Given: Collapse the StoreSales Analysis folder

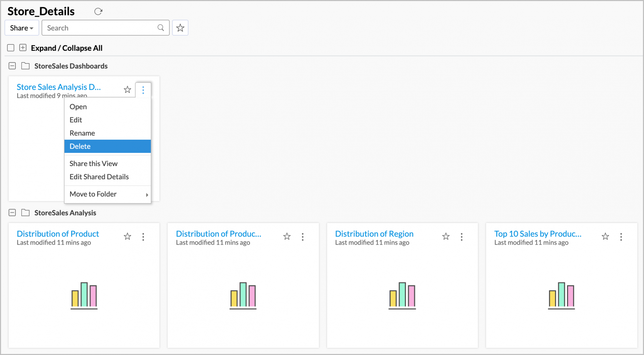Looking at the screenshot, I should tap(12, 213).
